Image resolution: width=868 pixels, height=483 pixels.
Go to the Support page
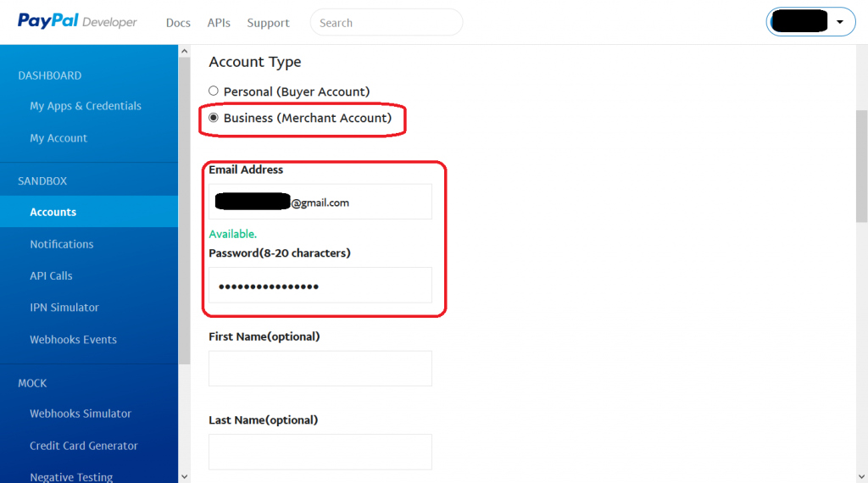pyautogui.click(x=268, y=23)
